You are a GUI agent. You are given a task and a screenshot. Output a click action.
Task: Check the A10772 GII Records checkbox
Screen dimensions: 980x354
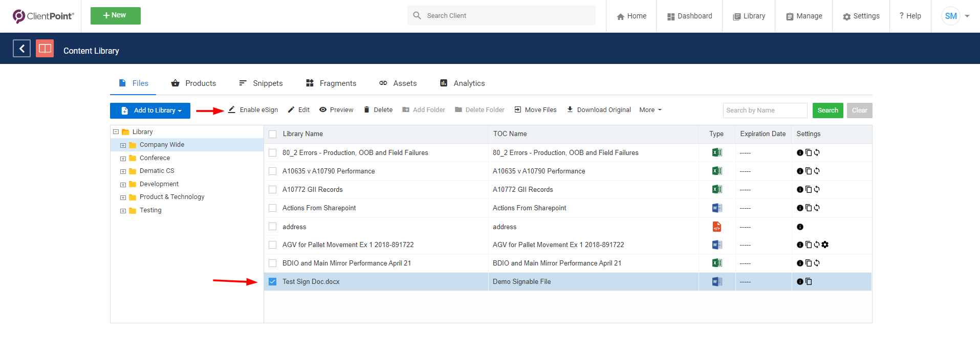[x=273, y=189]
